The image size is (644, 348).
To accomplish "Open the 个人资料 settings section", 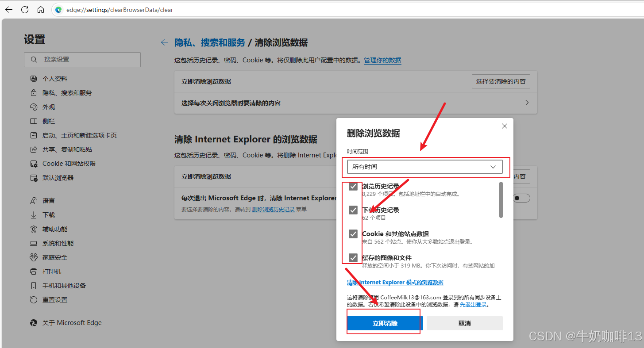I will click(55, 79).
